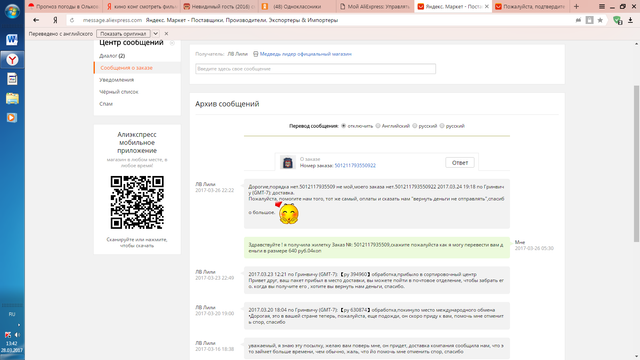
Task: Open order number 501211793550922 link
Action: point(355,165)
